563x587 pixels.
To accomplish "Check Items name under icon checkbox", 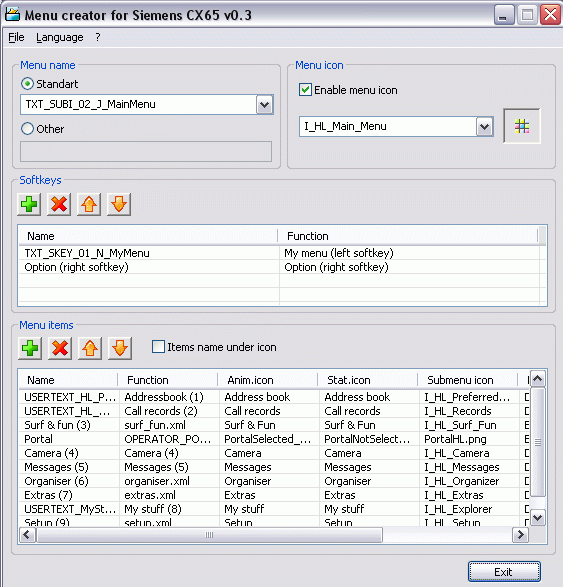I will click(x=158, y=347).
